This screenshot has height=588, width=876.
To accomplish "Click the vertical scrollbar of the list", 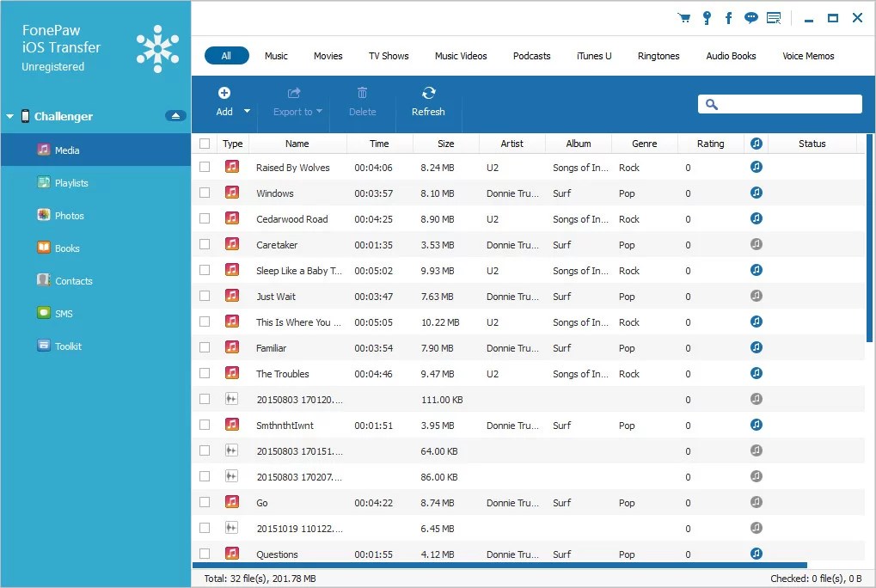I will 869,238.
